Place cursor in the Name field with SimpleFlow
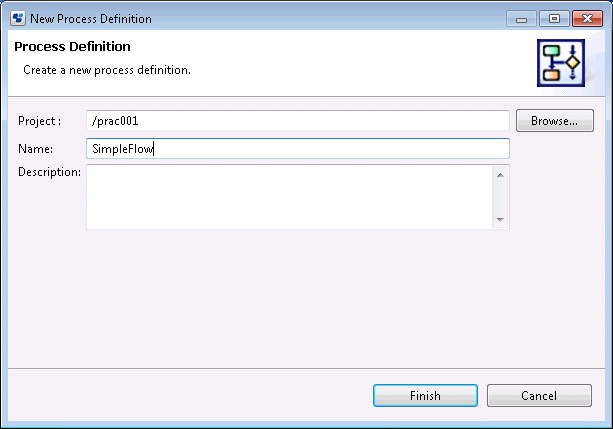This screenshot has width=613, height=429. 298,149
